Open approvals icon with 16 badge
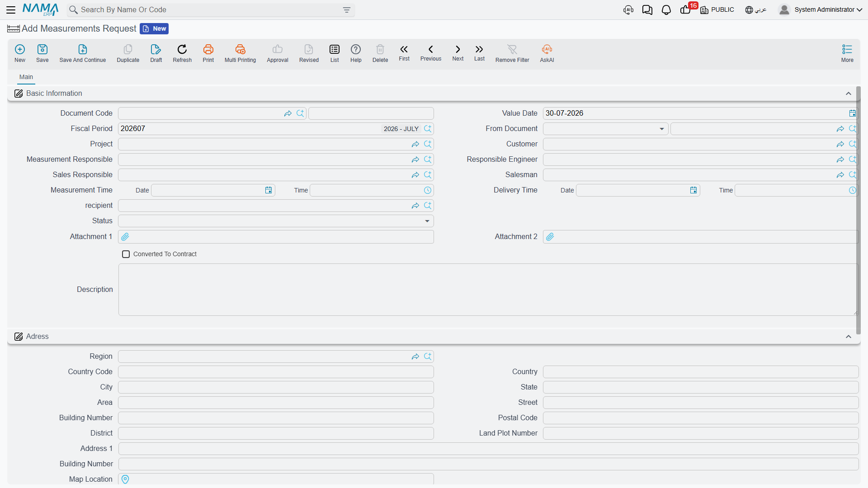This screenshot has height=488, width=868. point(686,9)
